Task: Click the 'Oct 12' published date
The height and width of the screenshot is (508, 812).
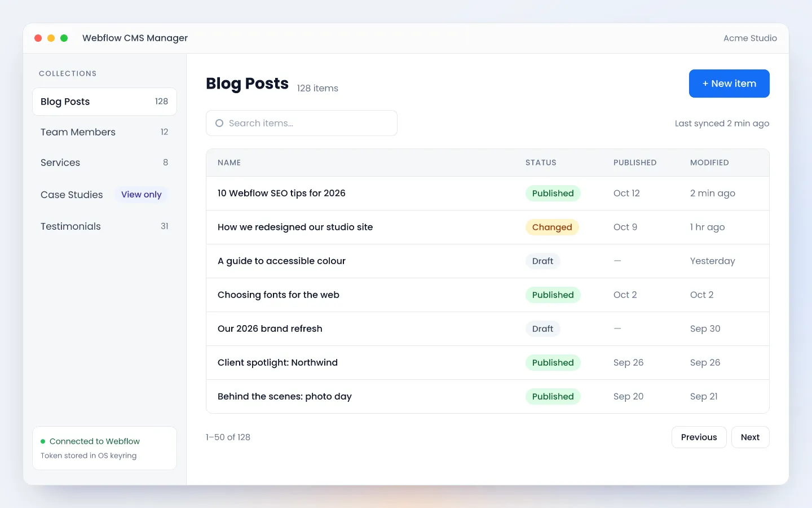Action: 626,193
